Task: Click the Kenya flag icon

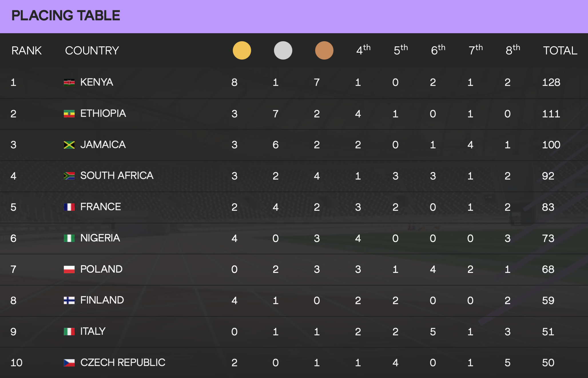Action: point(69,82)
